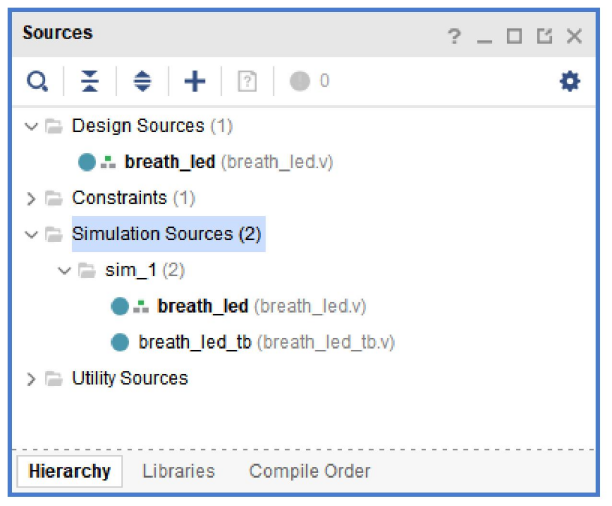
Task: Select the Hierarchy tab
Action: (70, 471)
